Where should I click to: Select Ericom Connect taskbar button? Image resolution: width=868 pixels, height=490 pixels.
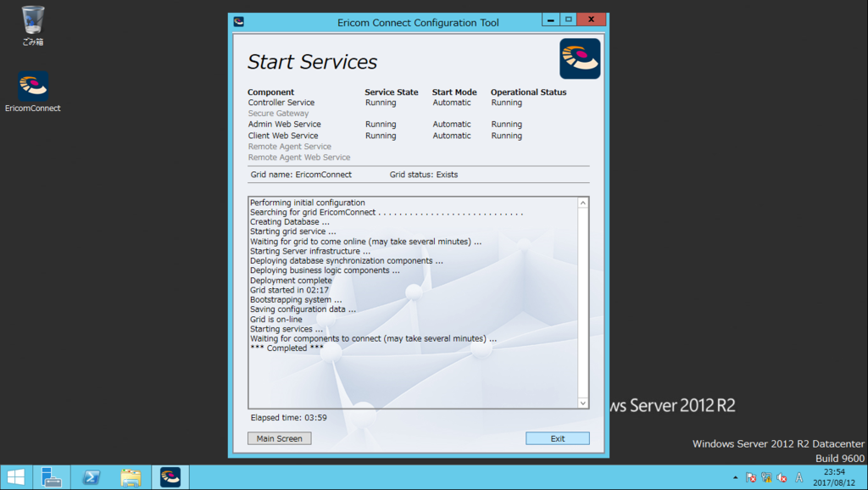tap(170, 477)
